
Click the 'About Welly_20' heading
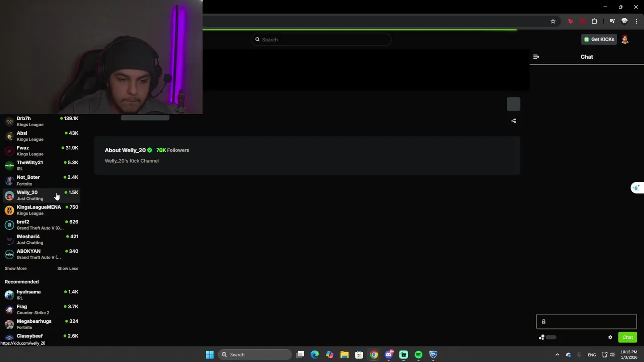point(125,150)
